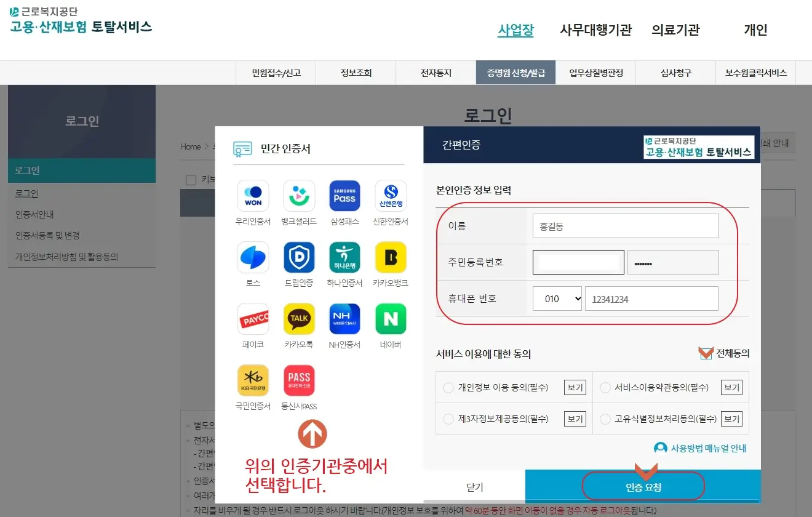Open the 의료기관 top menu
Viewport: 812px width, 517px height.
point(675,30)
